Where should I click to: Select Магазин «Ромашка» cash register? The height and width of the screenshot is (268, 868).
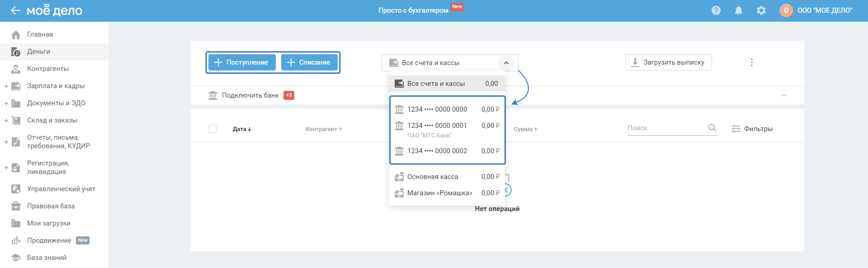pyautogui.click(x=447, y=193)
